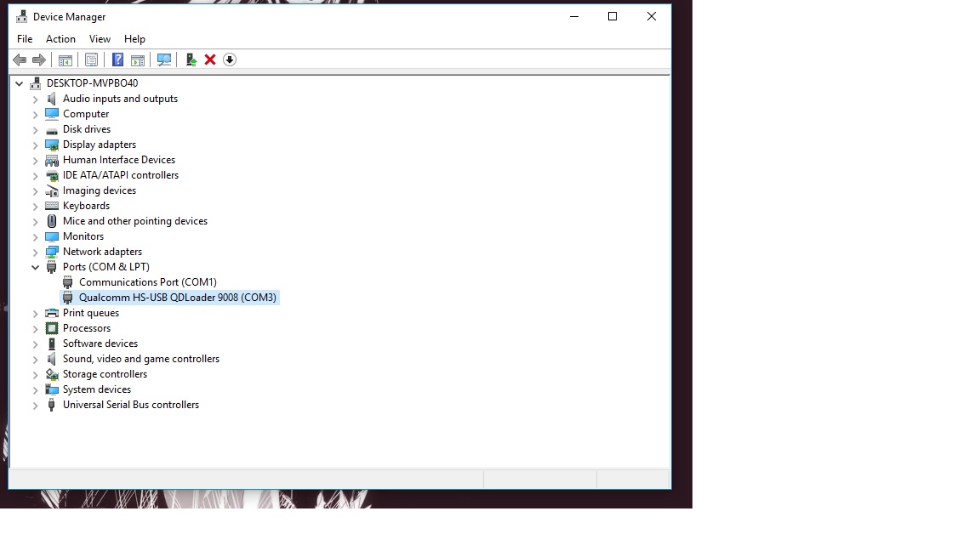Click Scan for hardware changes icon
This screenshot has width=980, height=551.
point(163,60)
